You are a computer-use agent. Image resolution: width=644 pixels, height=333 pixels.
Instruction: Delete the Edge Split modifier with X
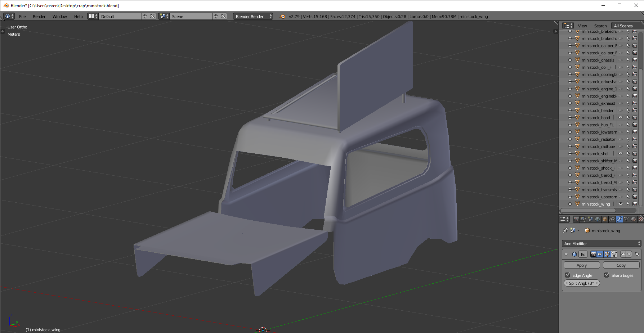point(637,254)
